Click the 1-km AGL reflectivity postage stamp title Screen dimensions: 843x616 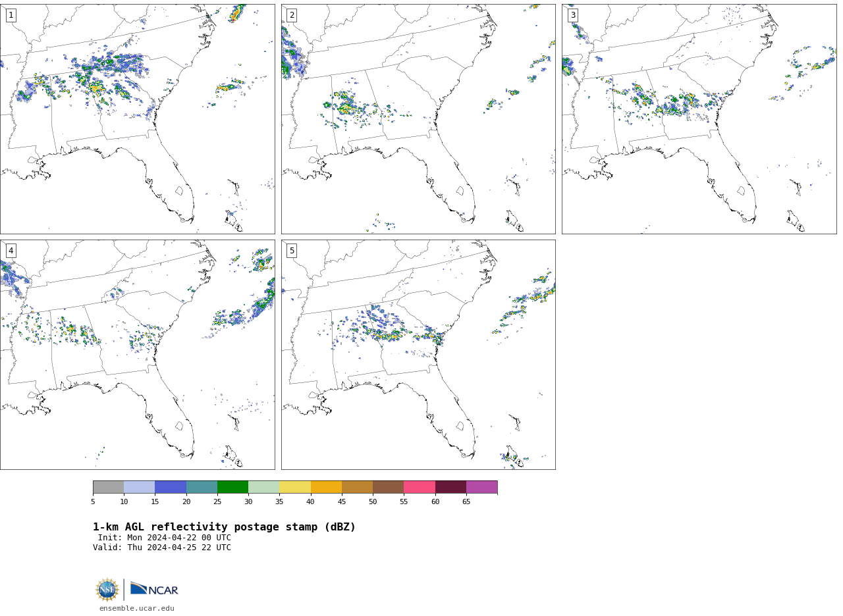click(x=224, y=527)
